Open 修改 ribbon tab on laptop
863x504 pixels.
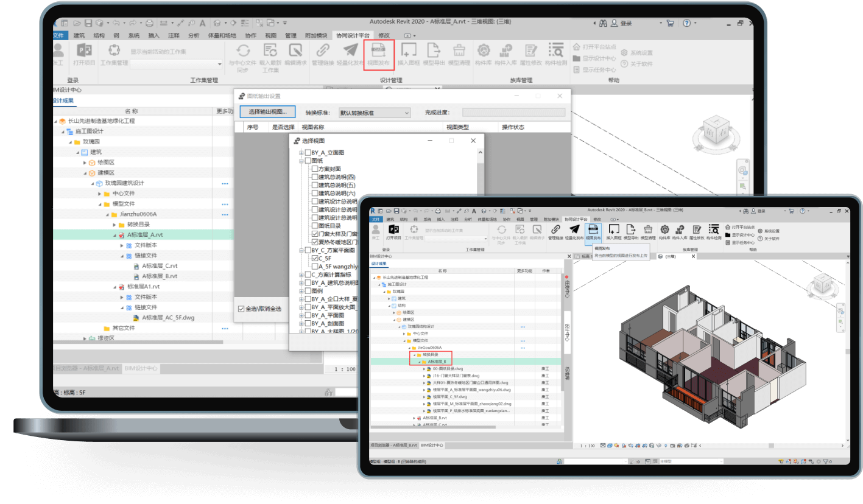click(384, 35)
